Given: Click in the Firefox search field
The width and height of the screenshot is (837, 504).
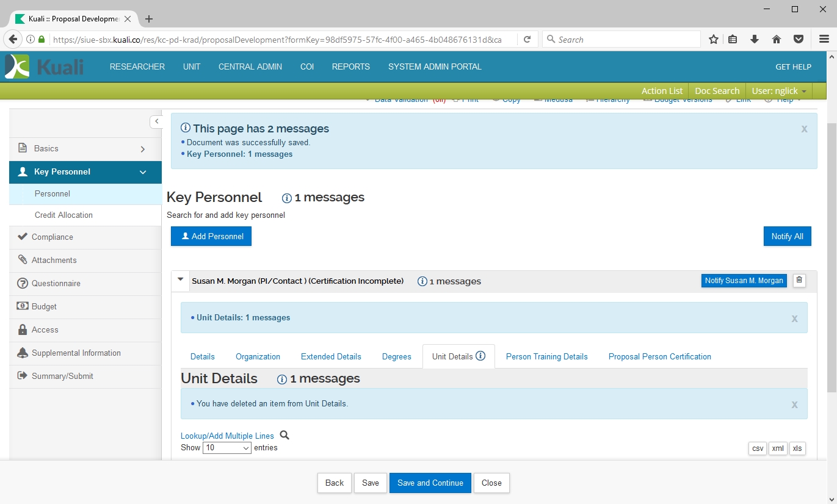Looking at the screenshot, I should coord(623,40).
